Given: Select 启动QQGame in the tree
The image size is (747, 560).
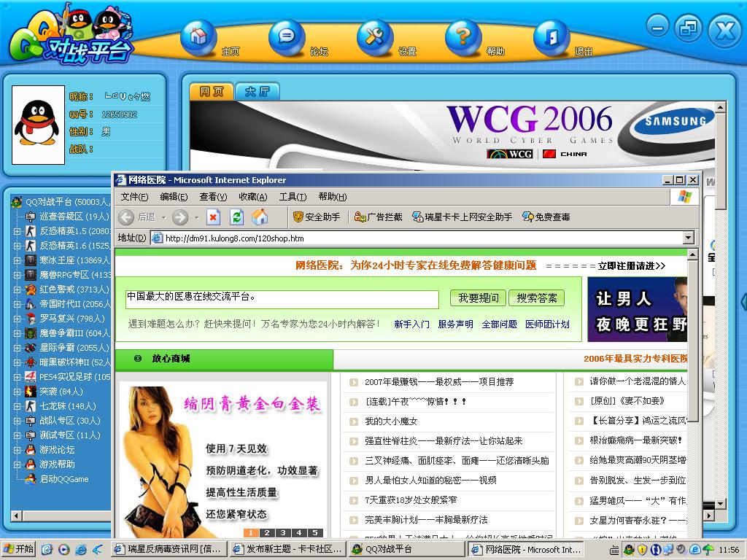Looking at the screenshot, I should tap(64, 479).
